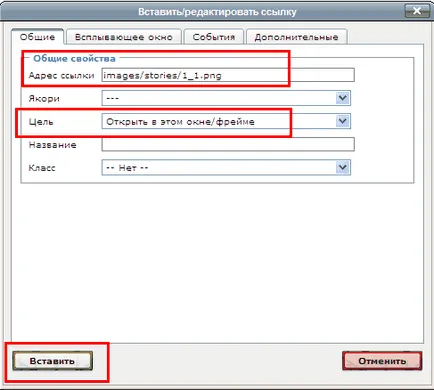The height and width of the screenshot is (390, 434).
Task: Open the Якори combo box showing ---
Action: pos(226,98)
